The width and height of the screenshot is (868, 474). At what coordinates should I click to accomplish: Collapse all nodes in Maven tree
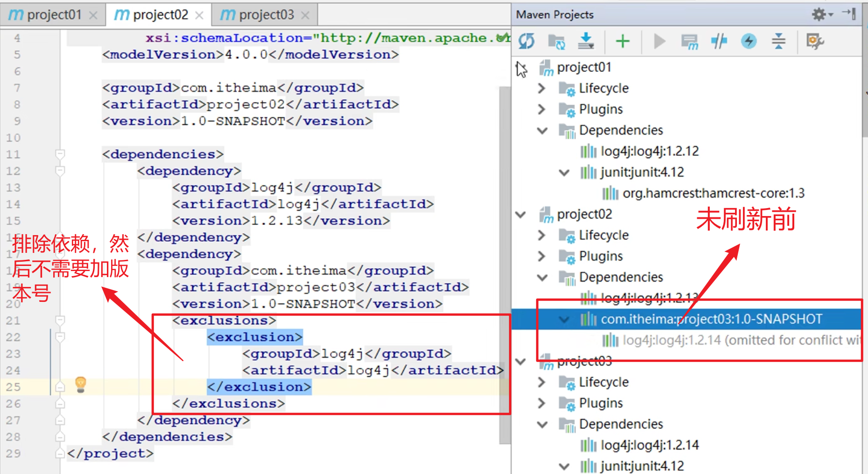pyautogui.click(x=778, y=42)
